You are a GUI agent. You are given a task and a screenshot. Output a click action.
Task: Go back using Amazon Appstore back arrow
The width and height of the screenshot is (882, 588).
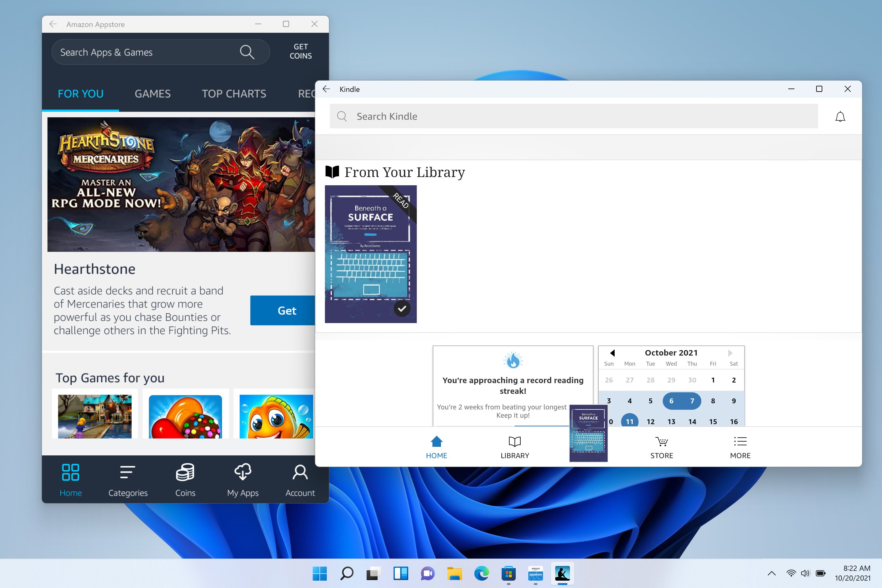(53, 24)
